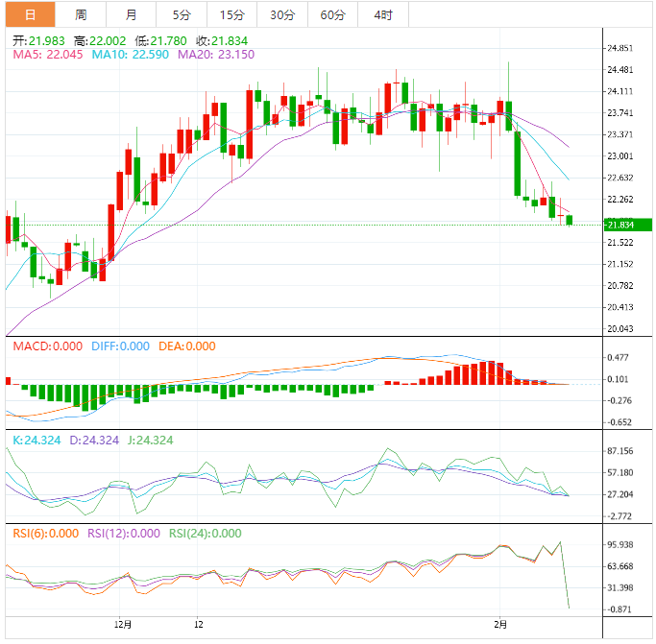
Task: Click the DEA indicator label
Action: coord(187,346)
